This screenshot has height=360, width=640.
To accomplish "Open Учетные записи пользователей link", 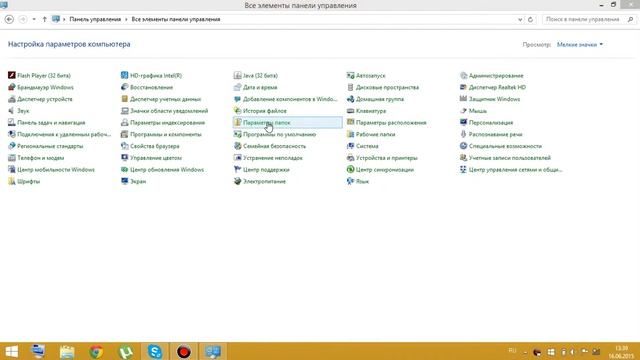I will tap(510, 158).
